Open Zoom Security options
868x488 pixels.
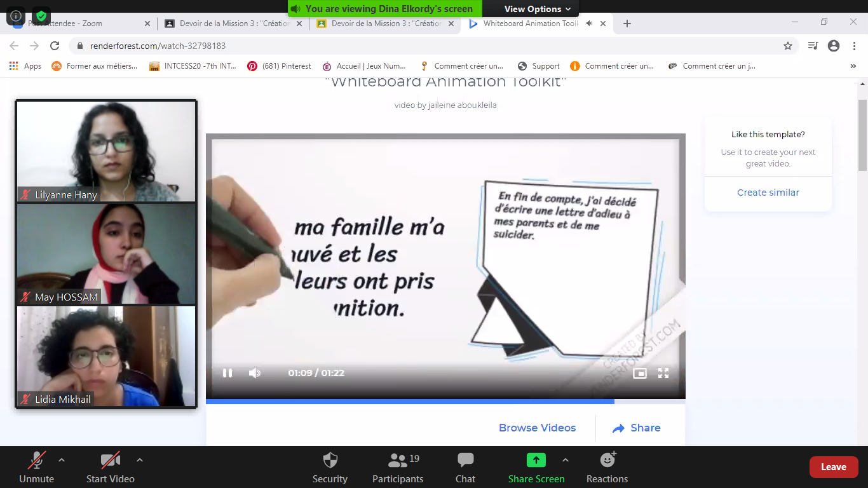coord(330,468)
